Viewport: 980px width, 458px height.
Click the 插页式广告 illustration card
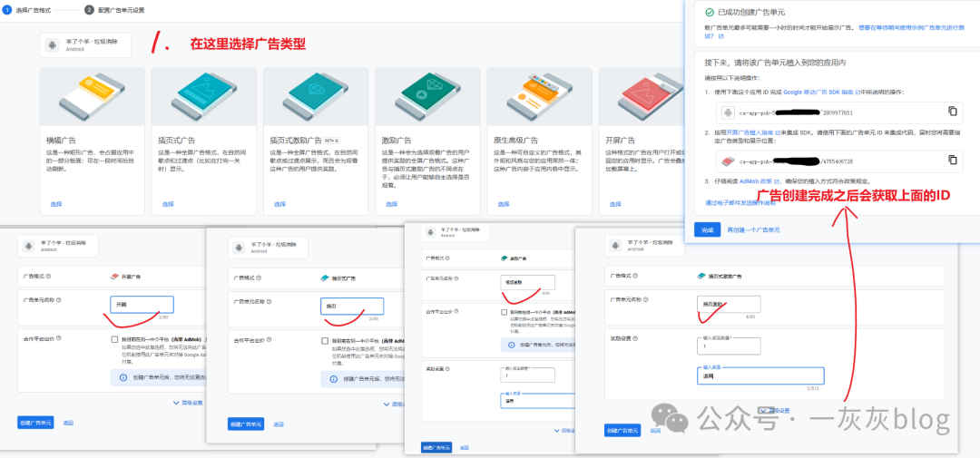204,97
